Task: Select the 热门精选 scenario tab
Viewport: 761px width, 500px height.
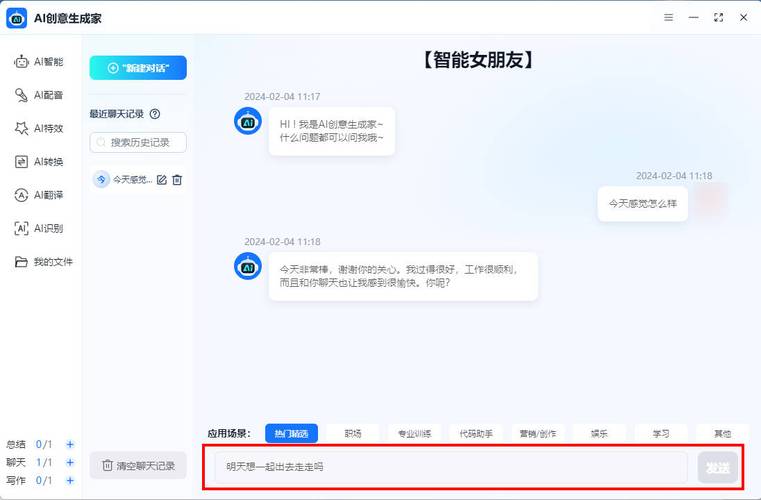Action: coord(291,433)
